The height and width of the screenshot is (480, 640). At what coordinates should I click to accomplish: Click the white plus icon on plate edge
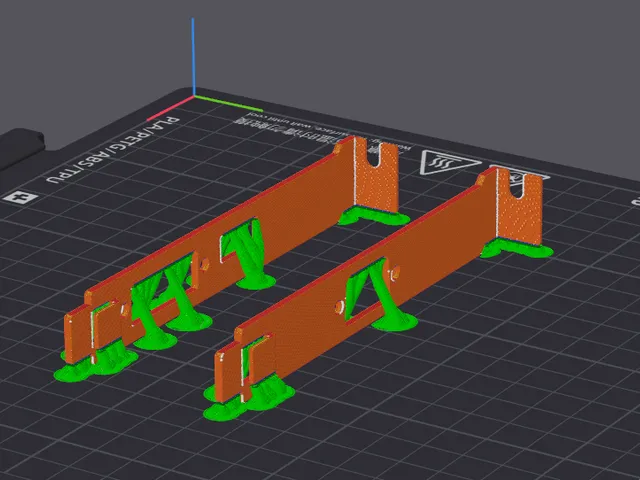[21, 197]
